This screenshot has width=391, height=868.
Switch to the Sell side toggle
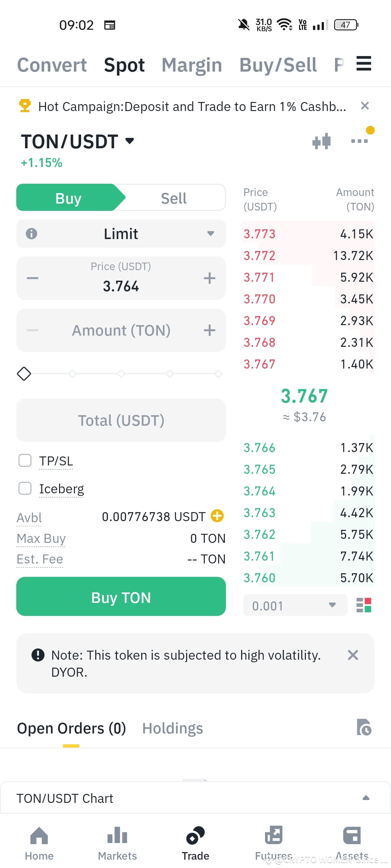pos(174,198)
